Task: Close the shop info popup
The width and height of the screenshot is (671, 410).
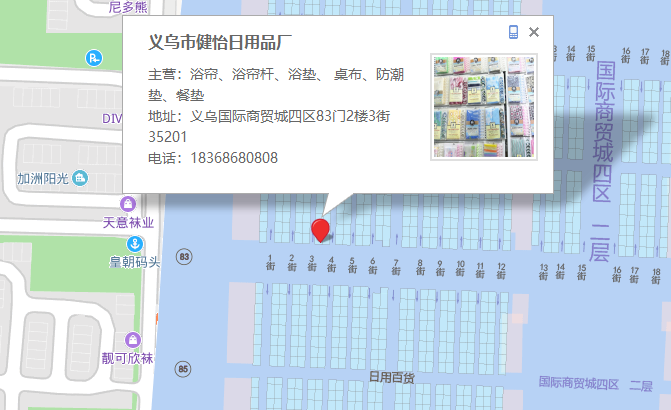Action: click(534, 32)
